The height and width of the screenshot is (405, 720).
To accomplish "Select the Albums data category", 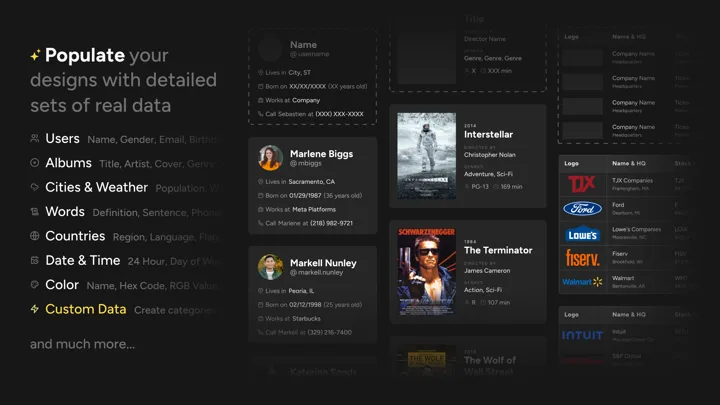I will coord(68,163).
